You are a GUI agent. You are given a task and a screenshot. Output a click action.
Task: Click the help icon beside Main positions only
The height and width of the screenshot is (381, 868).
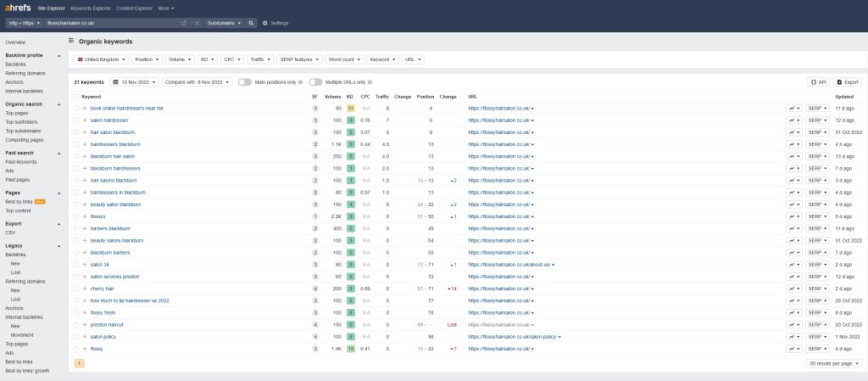pyautogui.click(x=301, y=82)
